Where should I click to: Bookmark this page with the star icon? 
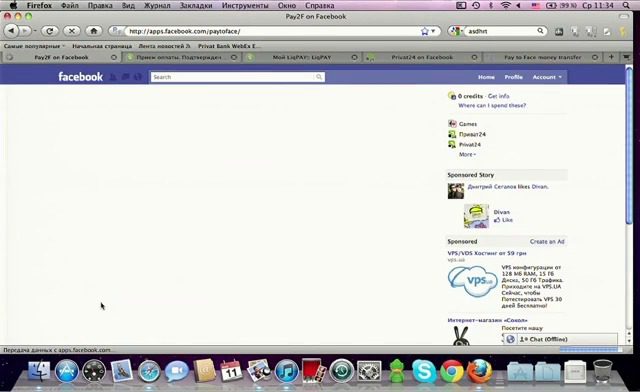424,31
